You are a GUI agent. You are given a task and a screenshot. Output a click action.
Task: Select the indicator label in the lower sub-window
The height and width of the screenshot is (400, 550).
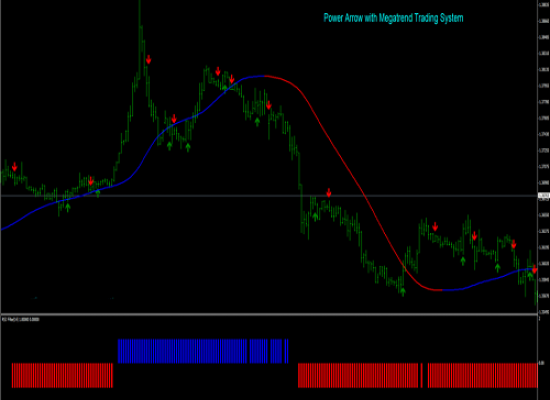coord(21,319)
